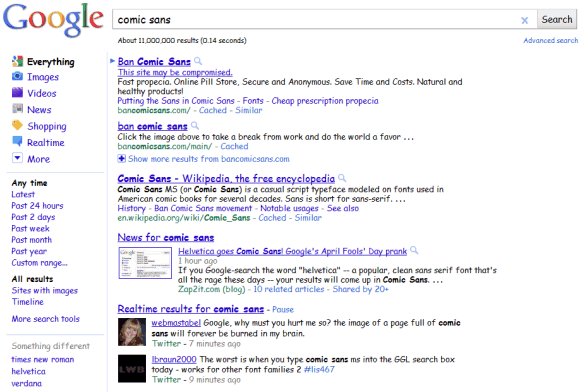
Task: Select the Realtime search category
Action: tap(46, 143)
